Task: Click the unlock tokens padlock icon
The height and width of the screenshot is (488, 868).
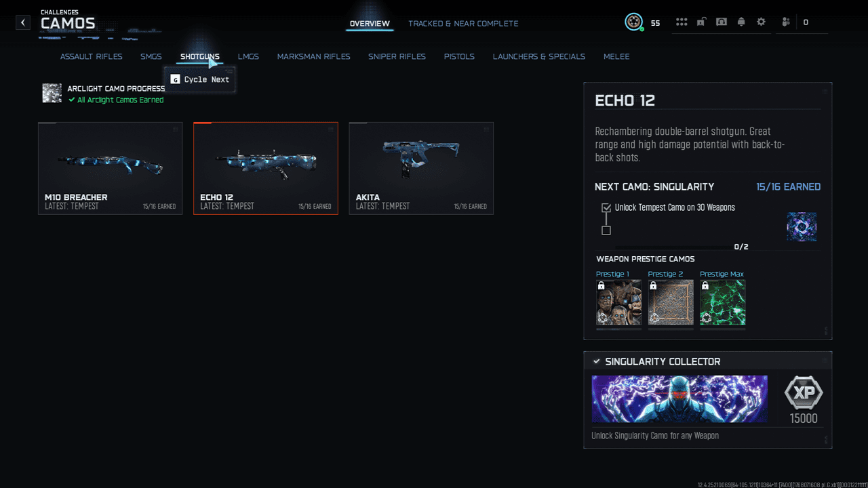Action: click(x=701, y=22)
